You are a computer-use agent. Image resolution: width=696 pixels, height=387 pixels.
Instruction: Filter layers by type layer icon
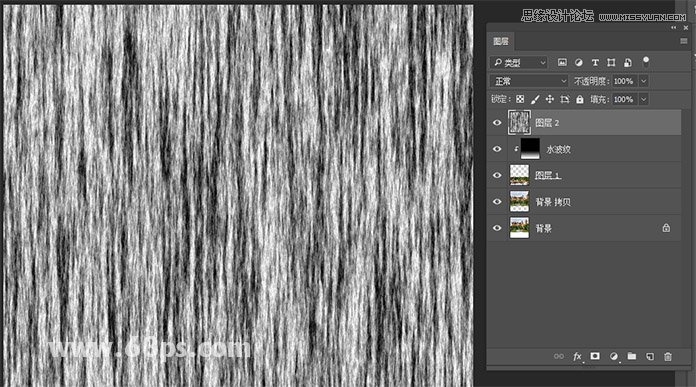click(x=595, y=63)
